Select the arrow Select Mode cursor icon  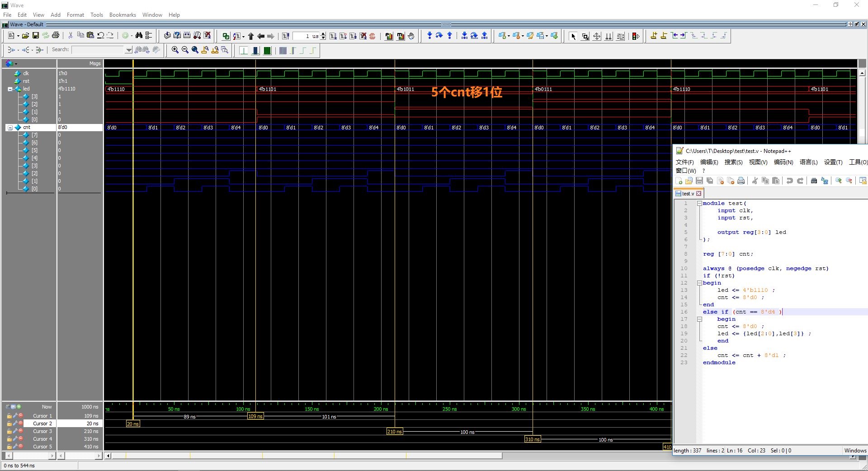tap(573, 36)
